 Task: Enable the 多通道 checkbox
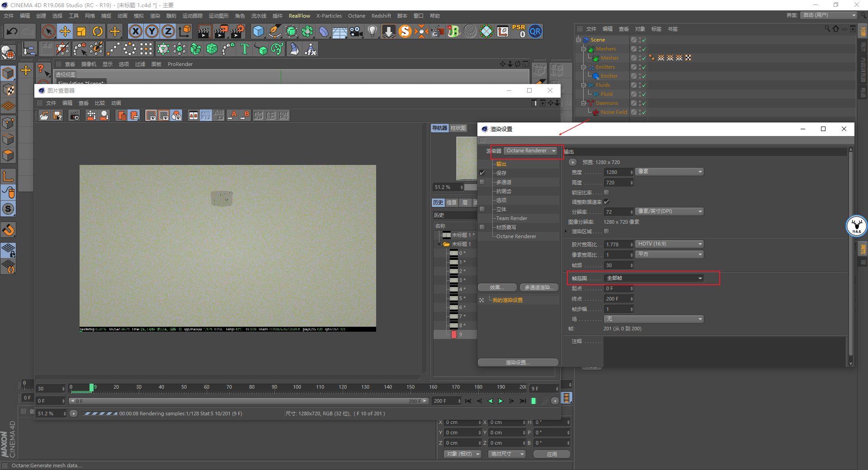click(x=482, y=182)
